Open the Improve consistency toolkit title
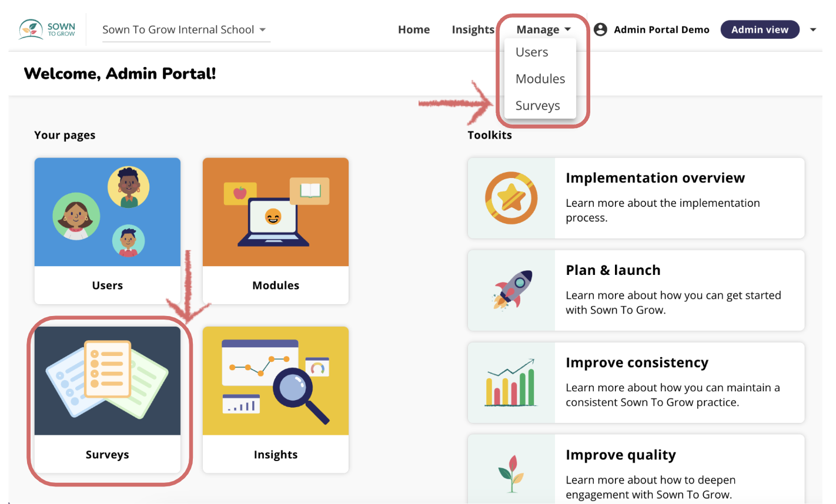The height and width of the screenshot is (504, 836). (637, 362)
